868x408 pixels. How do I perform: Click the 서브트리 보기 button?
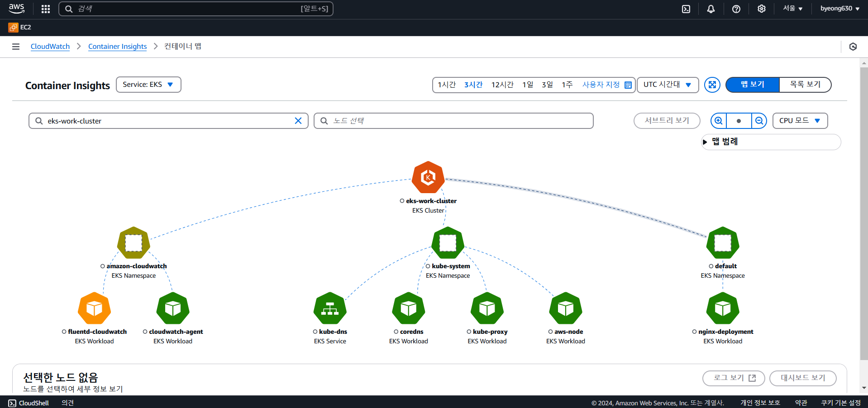coord(667,121)
